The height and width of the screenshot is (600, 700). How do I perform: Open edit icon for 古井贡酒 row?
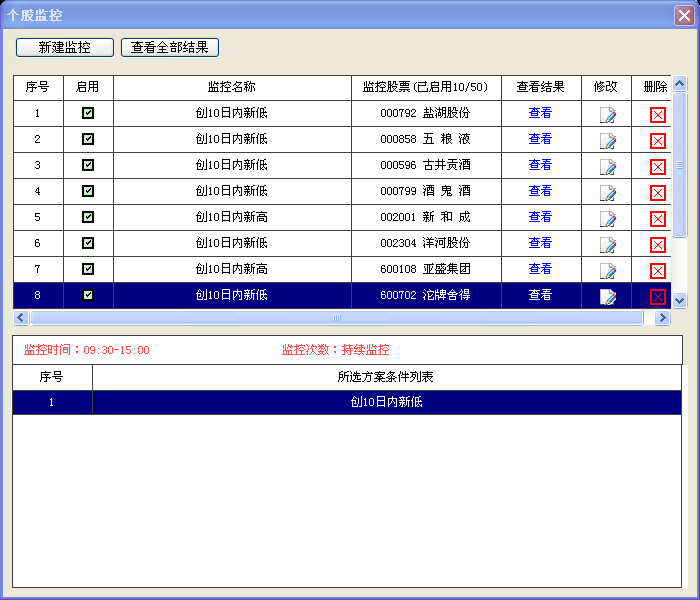(607, 166)
